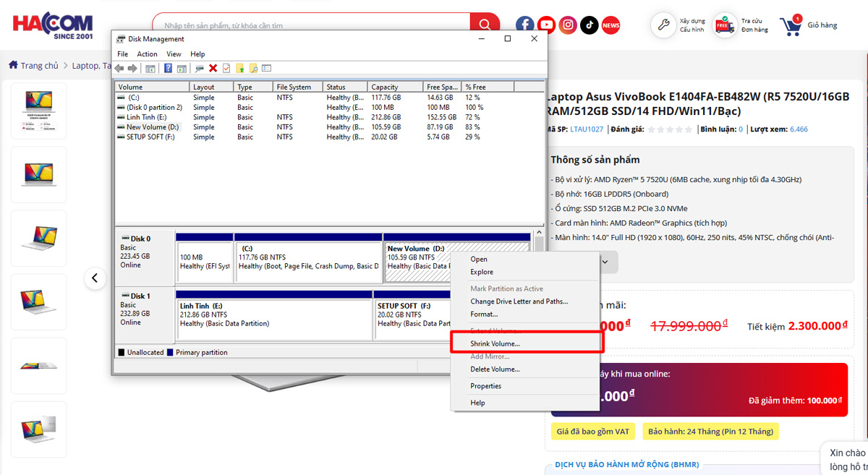The width and height of the screenshot is (868, 475).
Task: Click the blue Help question mark icon
Action: pos(168,68)
